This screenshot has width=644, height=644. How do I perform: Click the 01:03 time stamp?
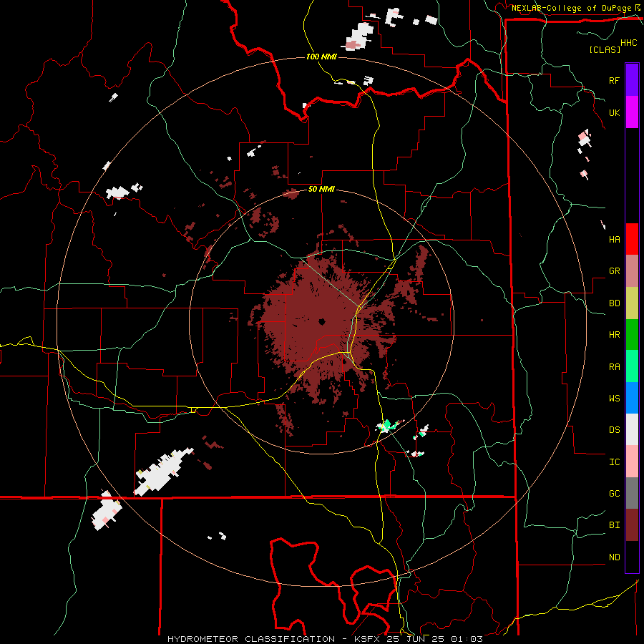467,639
